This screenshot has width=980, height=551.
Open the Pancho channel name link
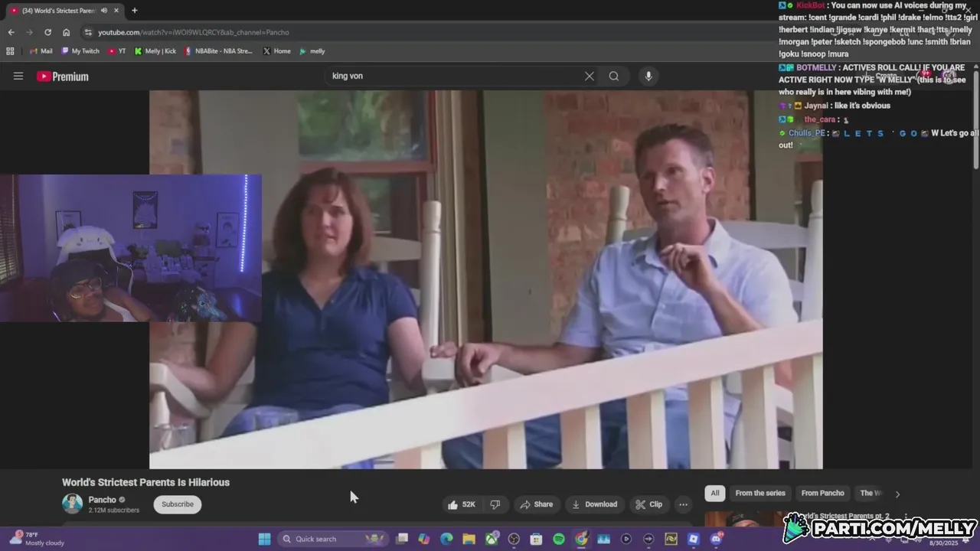point(102,500)
